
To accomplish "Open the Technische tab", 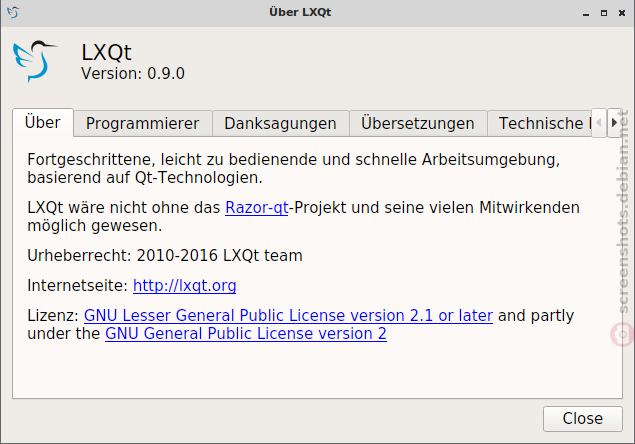I will [x=539, y=124].
